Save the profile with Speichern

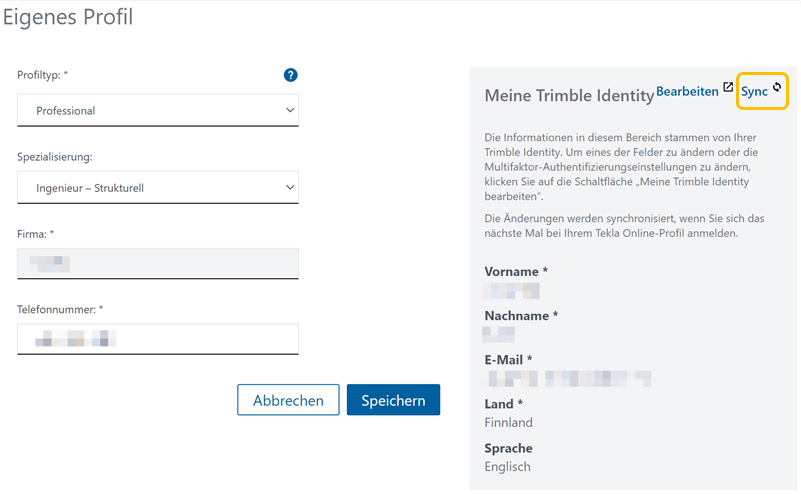393,400
